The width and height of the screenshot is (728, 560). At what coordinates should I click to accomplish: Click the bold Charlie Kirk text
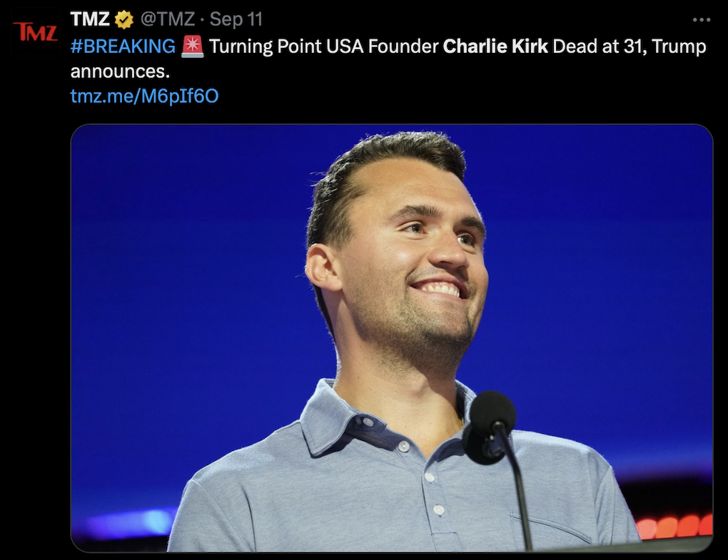pyautogui.click(x=495, y=46)
